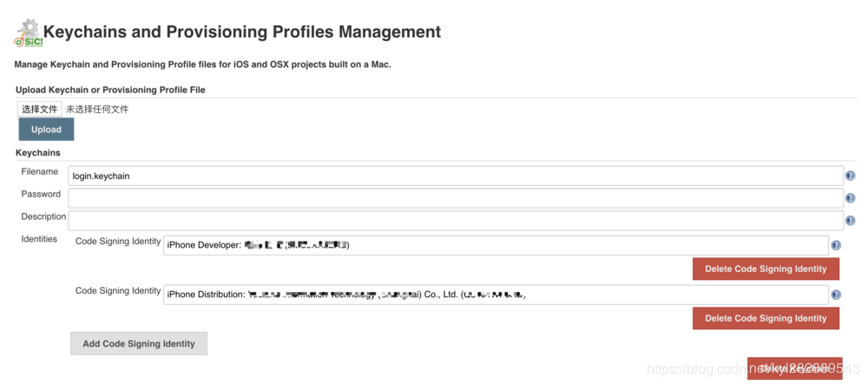Delete the iPhone Developer code signing identity

pos(766,269)
